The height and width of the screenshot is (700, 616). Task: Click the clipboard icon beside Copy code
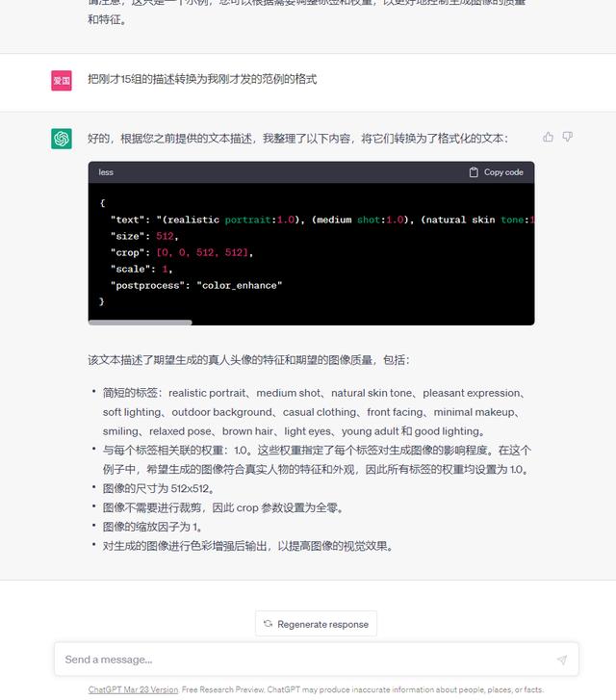point(474,172)
